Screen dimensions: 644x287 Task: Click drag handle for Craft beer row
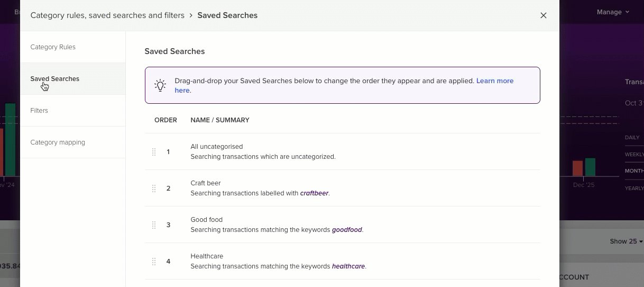pos(154,189)
